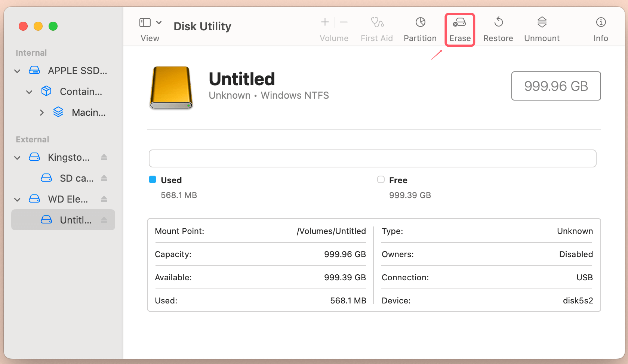Eject the SD card volume
The height and width of the screenshot is (364, 628).
pos(104,178)
